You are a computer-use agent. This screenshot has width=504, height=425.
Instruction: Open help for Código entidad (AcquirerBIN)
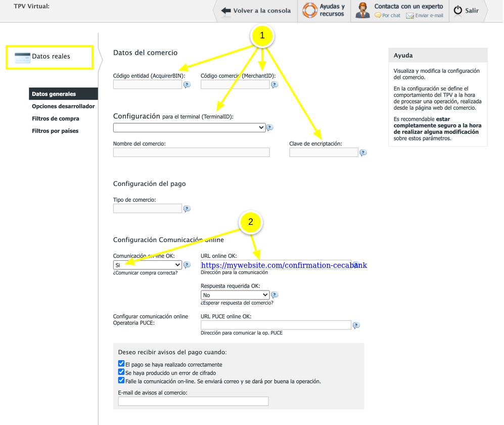click(x=187, y=85)
